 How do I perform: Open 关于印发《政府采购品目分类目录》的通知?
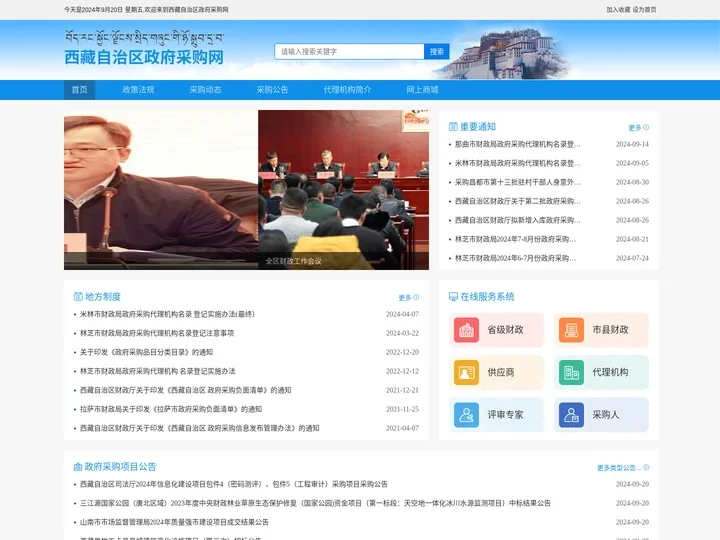[146, 352]
